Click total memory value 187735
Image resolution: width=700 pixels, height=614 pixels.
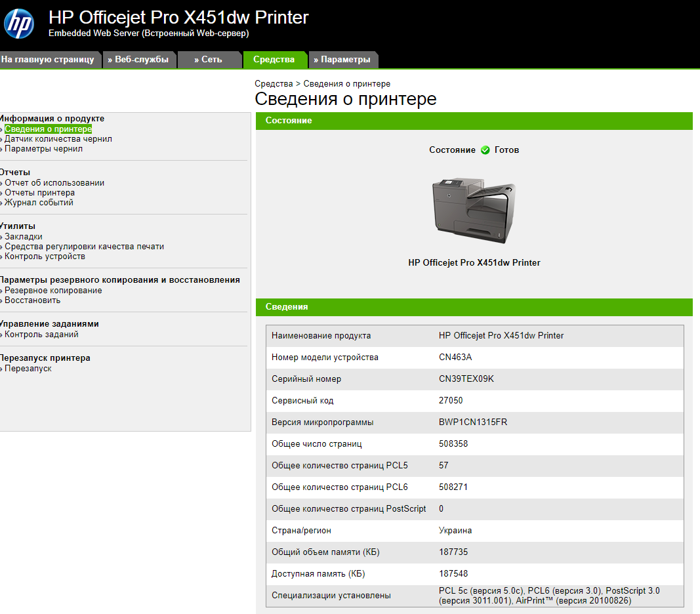pyautogui.click(x=453, y=552)
